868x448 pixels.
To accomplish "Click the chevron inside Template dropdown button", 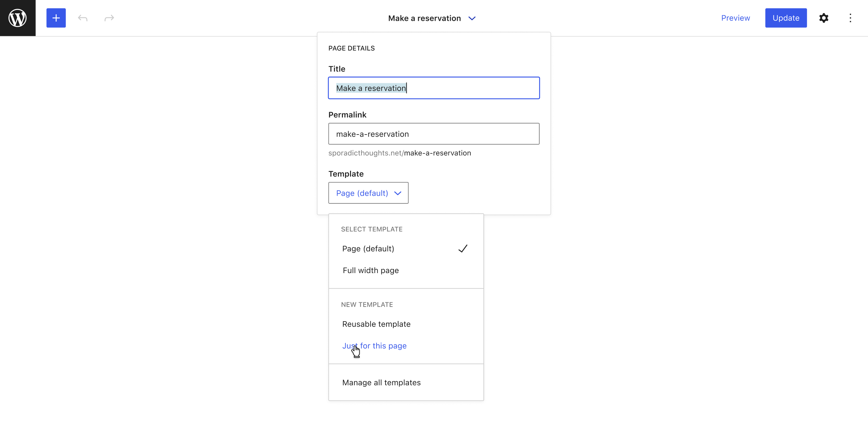I will (398, 193).
